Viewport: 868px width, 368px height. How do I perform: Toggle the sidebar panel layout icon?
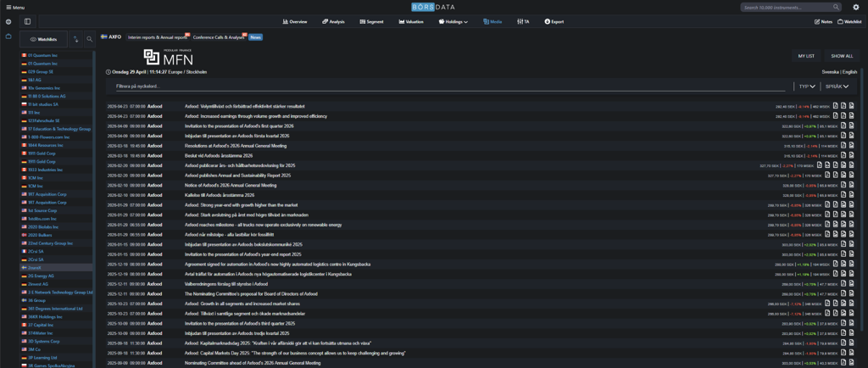tap(27, 21)
